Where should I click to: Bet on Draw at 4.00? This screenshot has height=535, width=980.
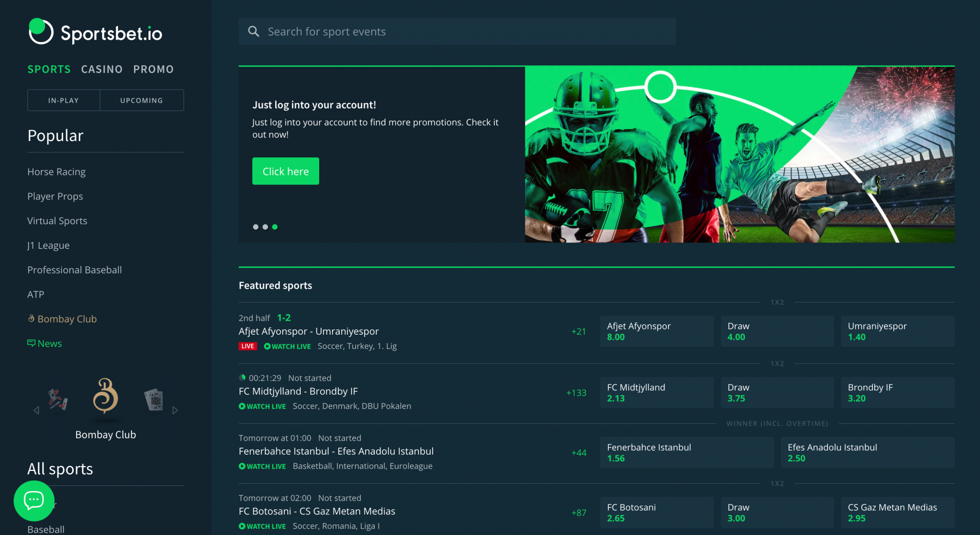click(777, 331)
